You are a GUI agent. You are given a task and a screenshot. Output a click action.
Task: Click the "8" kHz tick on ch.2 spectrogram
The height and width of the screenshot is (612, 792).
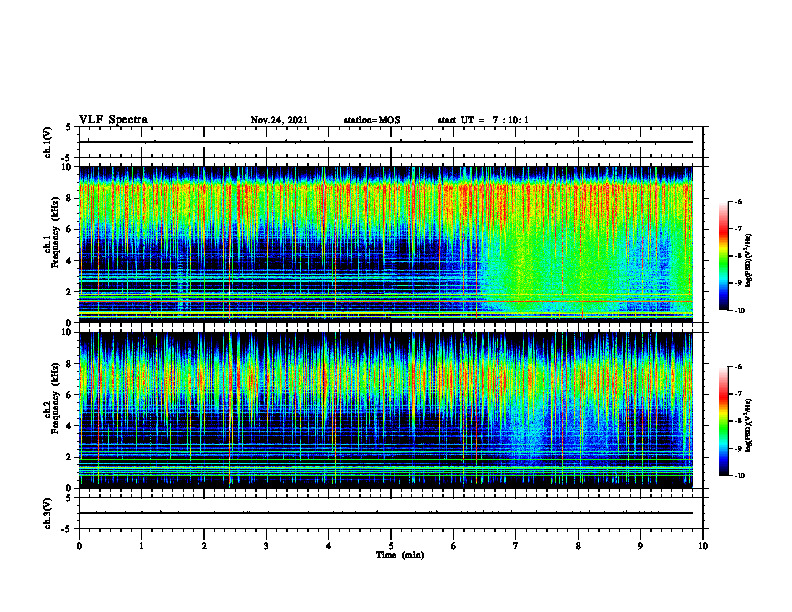(70, 364)
